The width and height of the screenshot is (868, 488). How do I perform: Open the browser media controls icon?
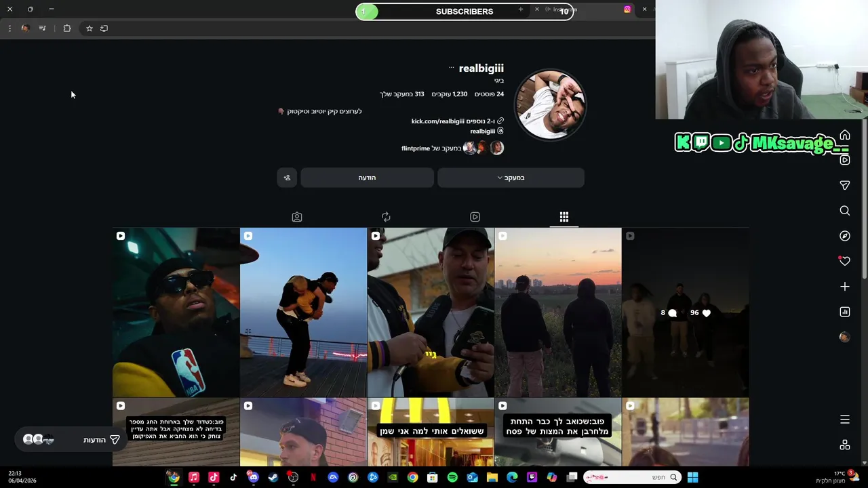pyautogui.click(x=43, y=28)
